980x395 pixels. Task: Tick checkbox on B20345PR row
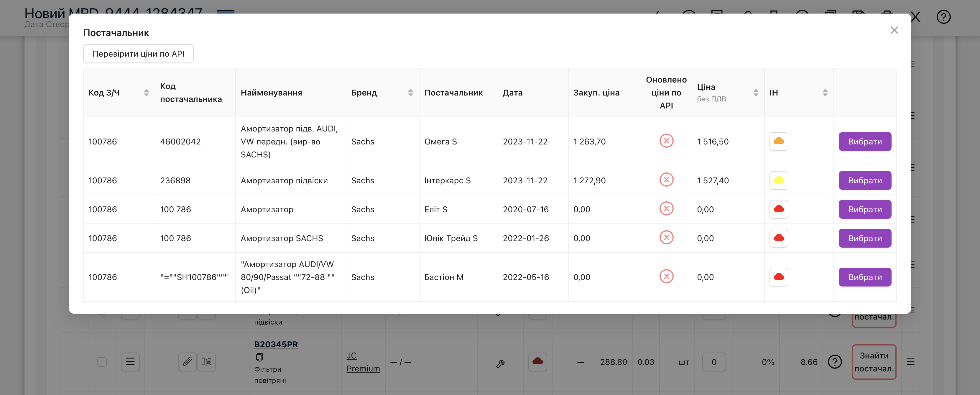102,362
